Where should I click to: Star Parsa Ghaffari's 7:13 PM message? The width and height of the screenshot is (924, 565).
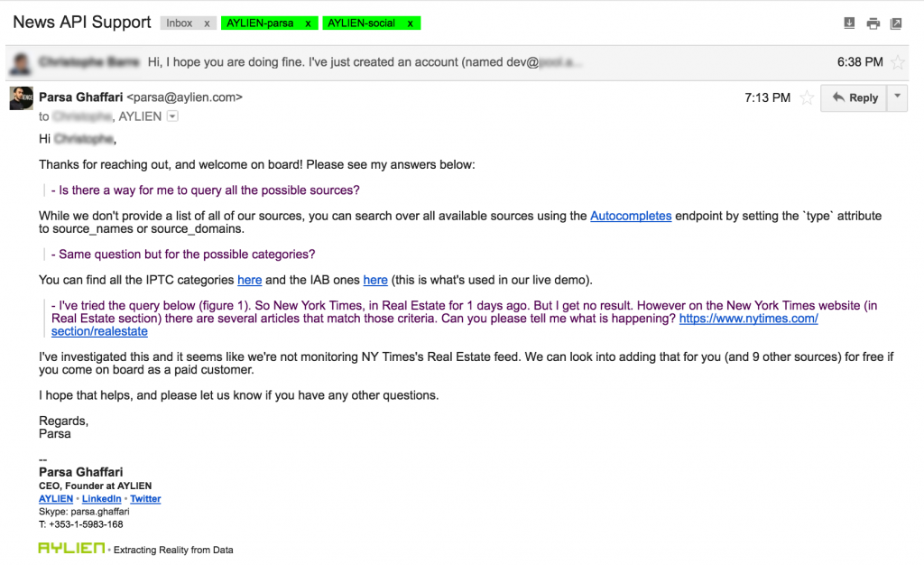807,97
